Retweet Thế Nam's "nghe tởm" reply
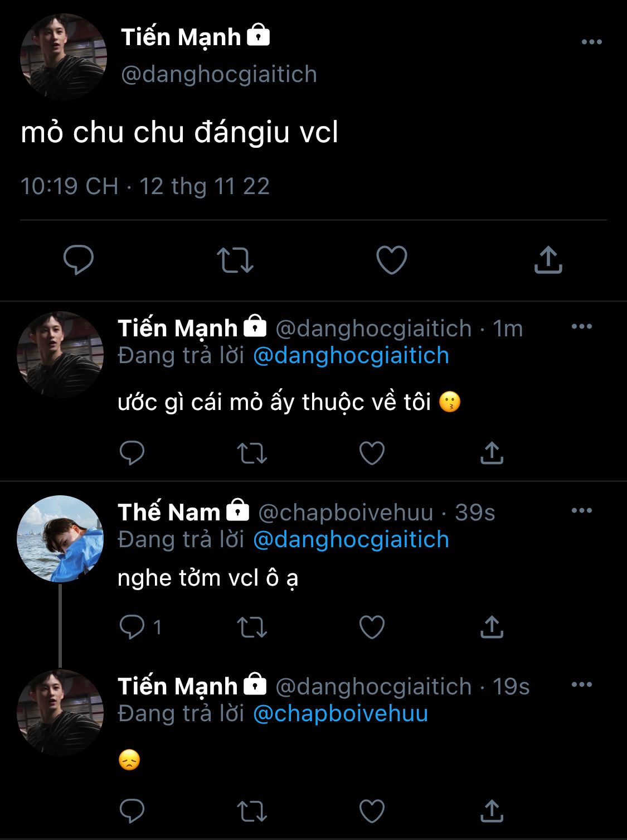Image resolution: width=627 pixels, height=840 pixels. pyautogui.click(x=252, y=627)
